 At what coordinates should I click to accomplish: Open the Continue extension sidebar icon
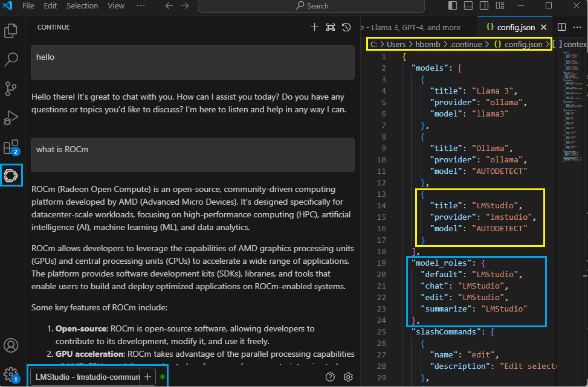pos(11,175)
